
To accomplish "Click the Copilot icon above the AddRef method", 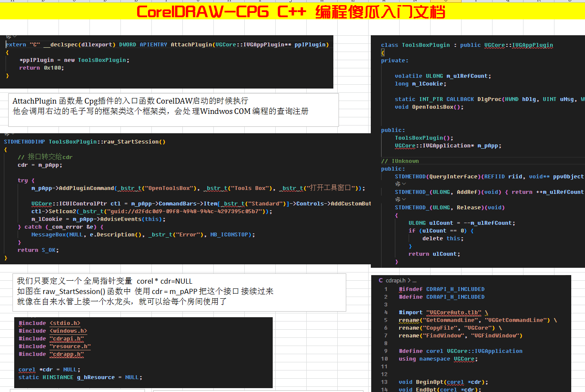I will coord(397,184).
